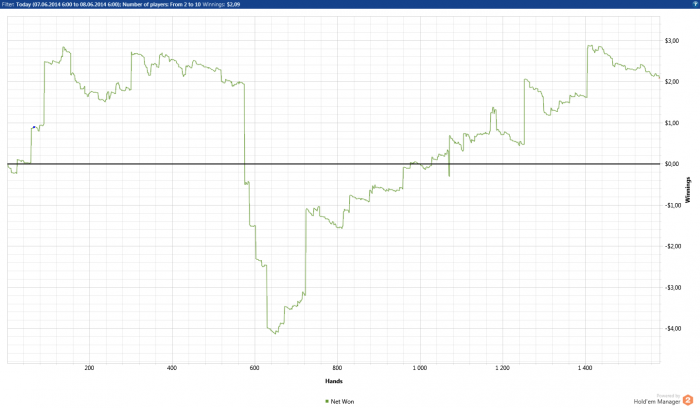The width and height of the screenshot is (700, 408).
Task: Click the 'Winnings: $2,09' header text
Action: point(221,4)
